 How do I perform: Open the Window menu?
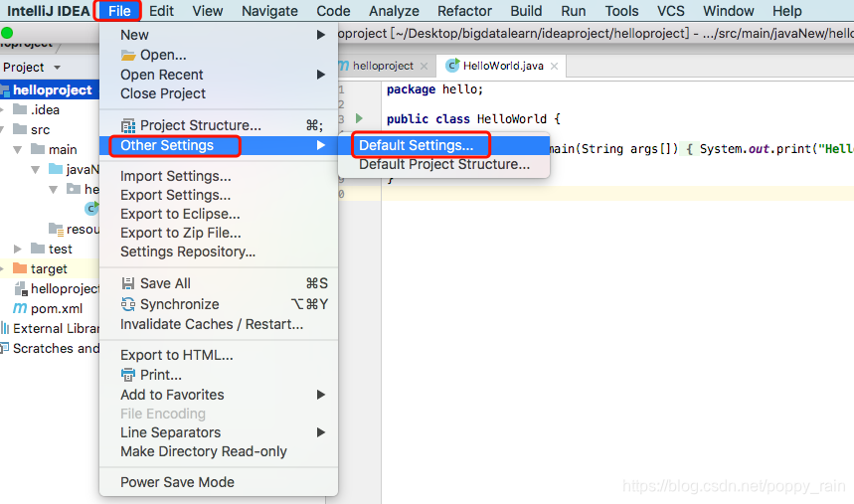pyautogui.click(x=728, y=11)
